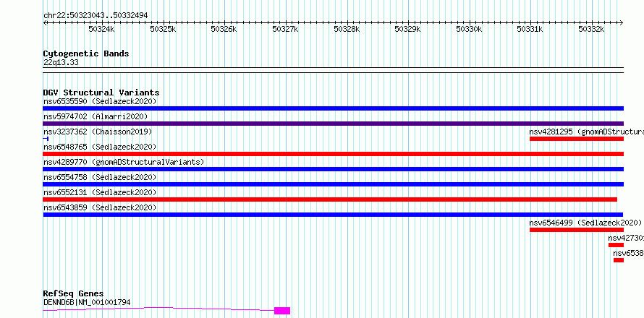The width and height of the screenshot is (644, 318).
Task: Open nsv6543859 (Sedlazeck2020) label
Action: point(100,207)
